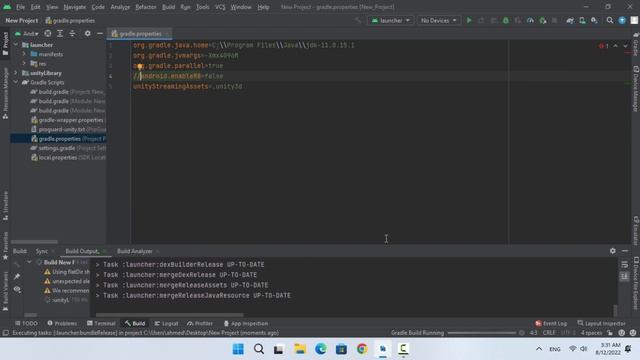Run the app with the green play button
Image resolution: width=640 pixels, height=360 pixels.
coord(469,20)
